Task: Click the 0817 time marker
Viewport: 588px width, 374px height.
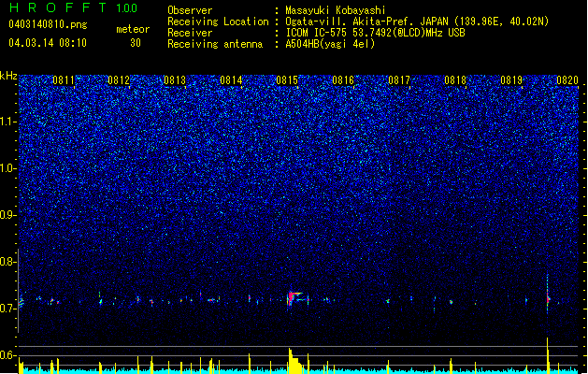Action: pos(399,80)
